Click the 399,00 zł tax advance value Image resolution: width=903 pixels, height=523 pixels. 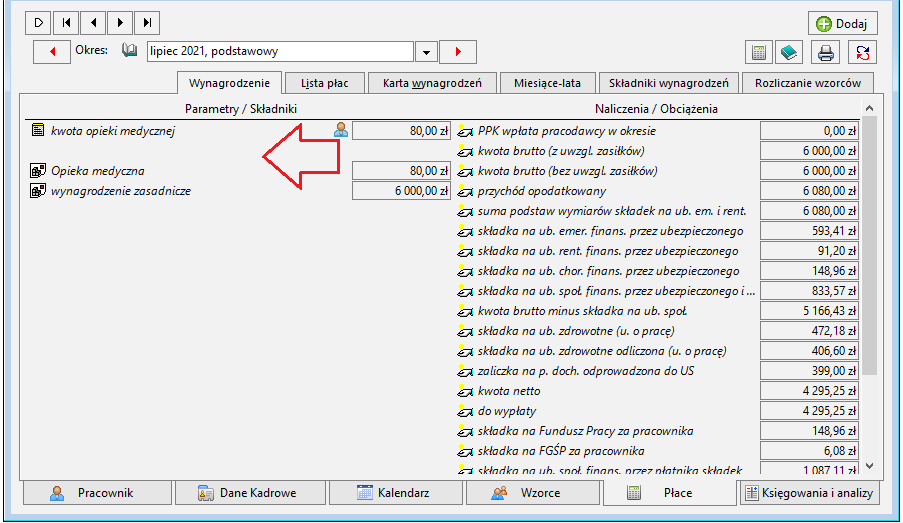[x=809, y=371]
